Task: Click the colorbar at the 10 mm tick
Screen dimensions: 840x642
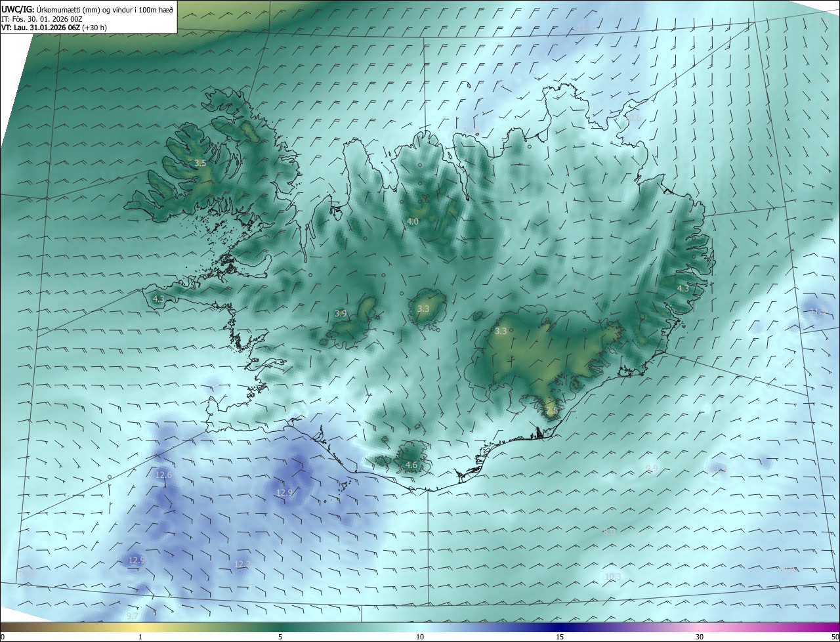Action: pos(420,627)
